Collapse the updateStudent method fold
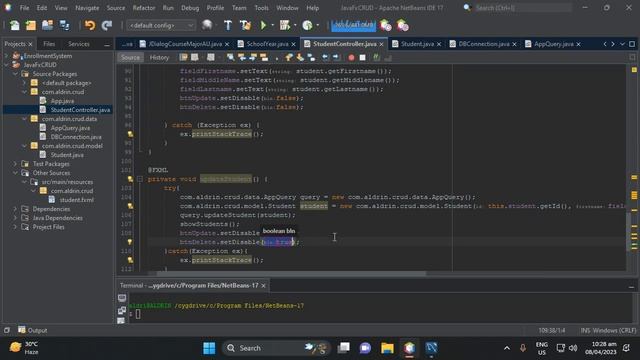Image resolution: width=640 pixels, height=360 pixels. click(140, 179)
